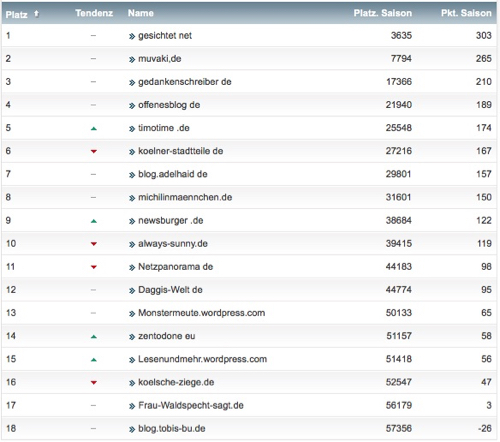The width and height of the screenshot is (500, 442).
Task: Click the Platz sort arrow icon
Action: coord(36,14)
